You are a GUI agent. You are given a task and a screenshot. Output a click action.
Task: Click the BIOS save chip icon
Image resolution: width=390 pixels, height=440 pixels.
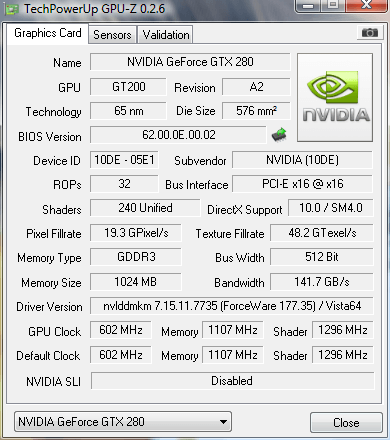pos(279,135)
